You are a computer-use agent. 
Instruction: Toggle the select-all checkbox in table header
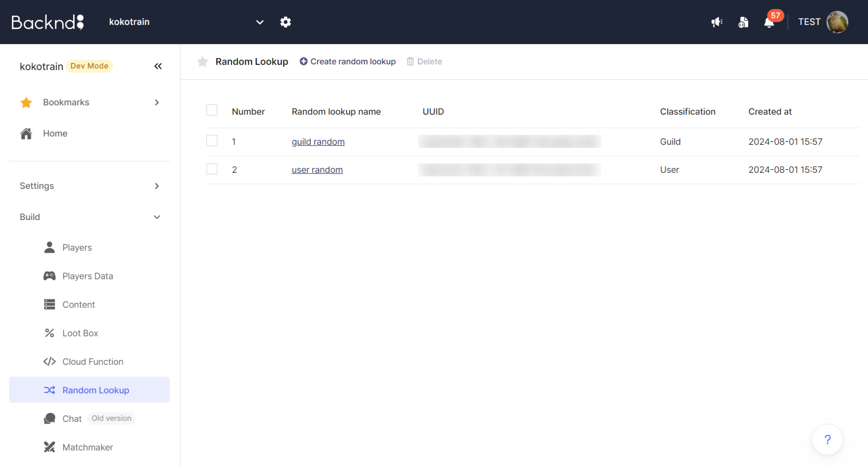(x=212, y=110)
